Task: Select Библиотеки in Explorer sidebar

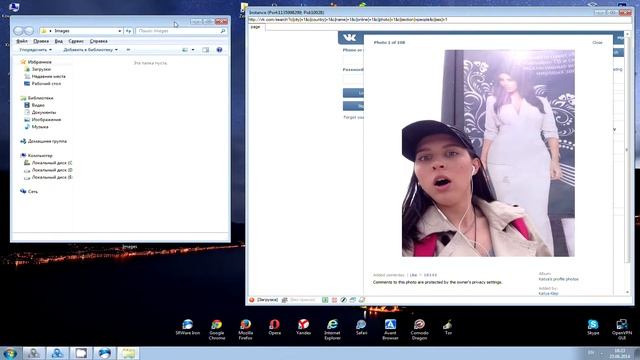Action: (40, 98)
